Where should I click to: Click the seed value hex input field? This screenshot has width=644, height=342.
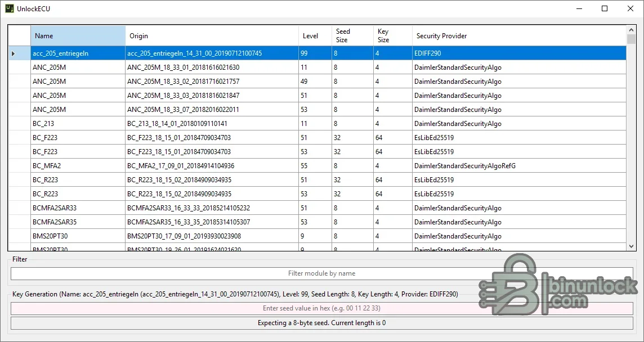tap(321, 308)
